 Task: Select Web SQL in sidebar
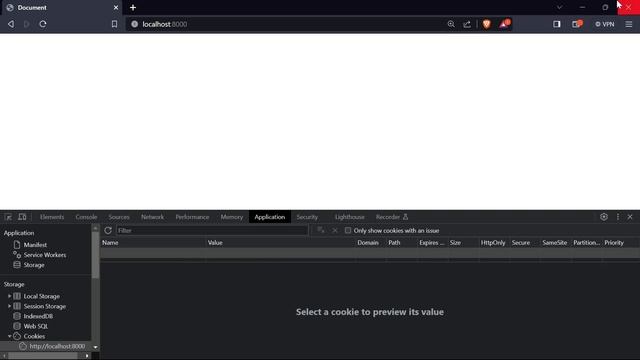tap(36, 326)
